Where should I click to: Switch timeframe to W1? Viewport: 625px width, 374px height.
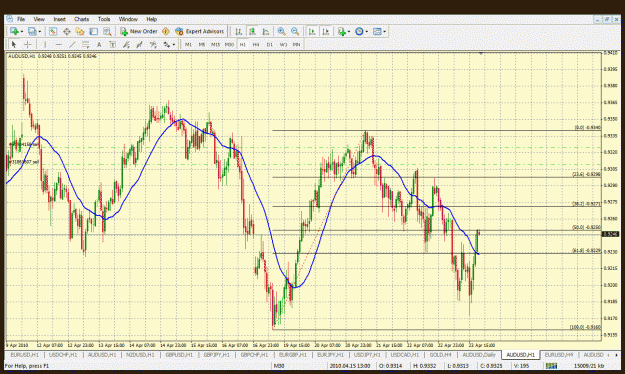283,44
